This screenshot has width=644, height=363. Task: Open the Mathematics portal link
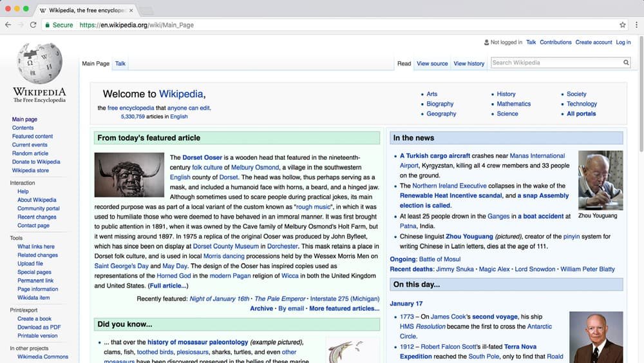coord(513,104)
